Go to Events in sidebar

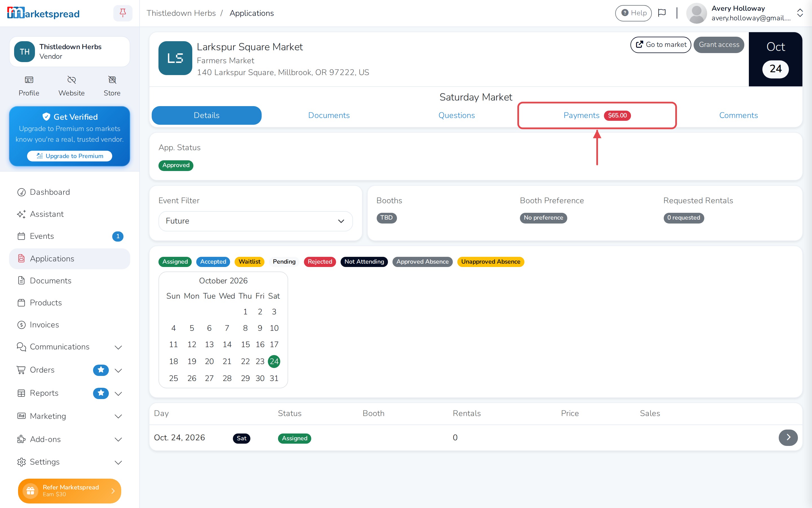coord(69,236)
